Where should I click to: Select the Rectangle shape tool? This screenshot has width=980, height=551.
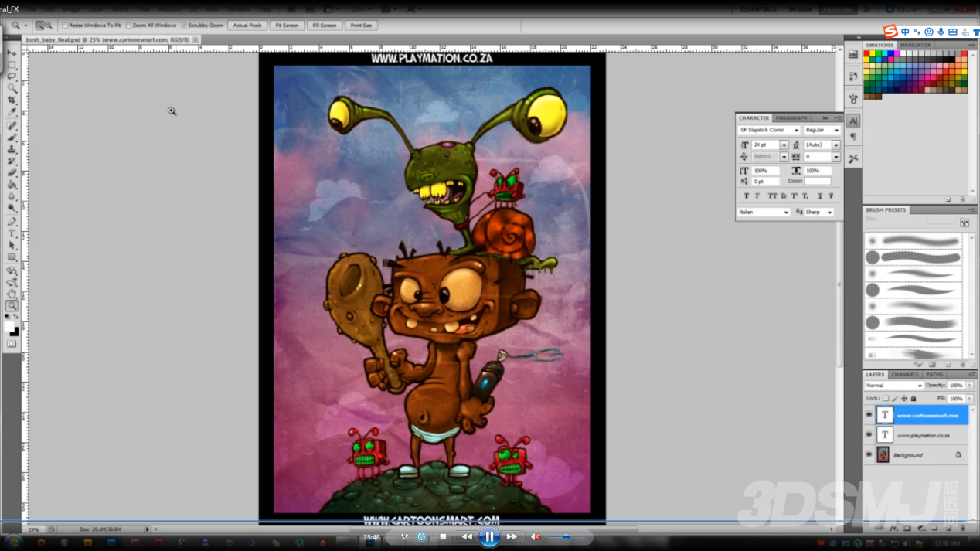12,257
